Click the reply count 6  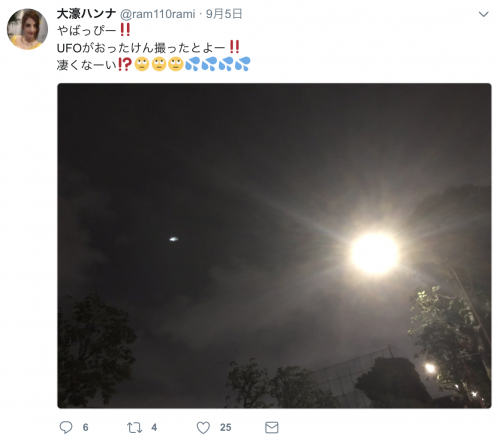[x=86, y=428]
